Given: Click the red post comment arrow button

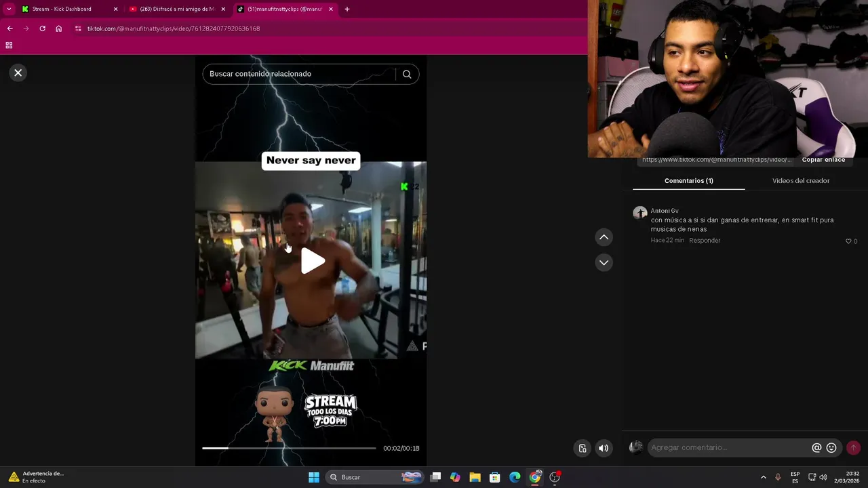Looking at the screenshot, I should 853,448.
